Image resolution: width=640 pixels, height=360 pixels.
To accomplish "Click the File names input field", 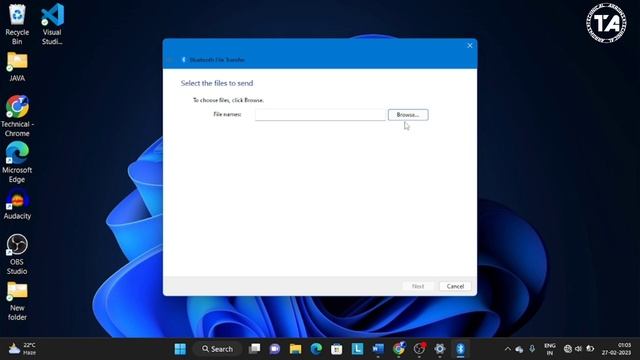I will (x=320, y=115).
